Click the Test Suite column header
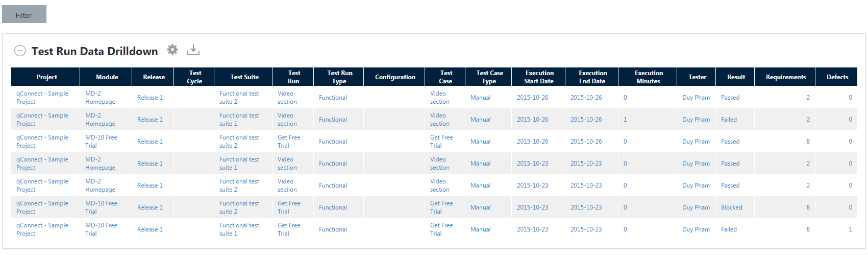 coord(244,77)
